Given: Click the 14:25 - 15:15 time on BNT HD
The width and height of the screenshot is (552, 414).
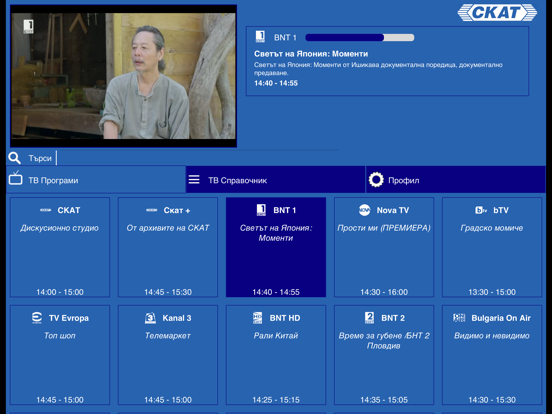Looking at the screenshot, I should pos(276,400).
